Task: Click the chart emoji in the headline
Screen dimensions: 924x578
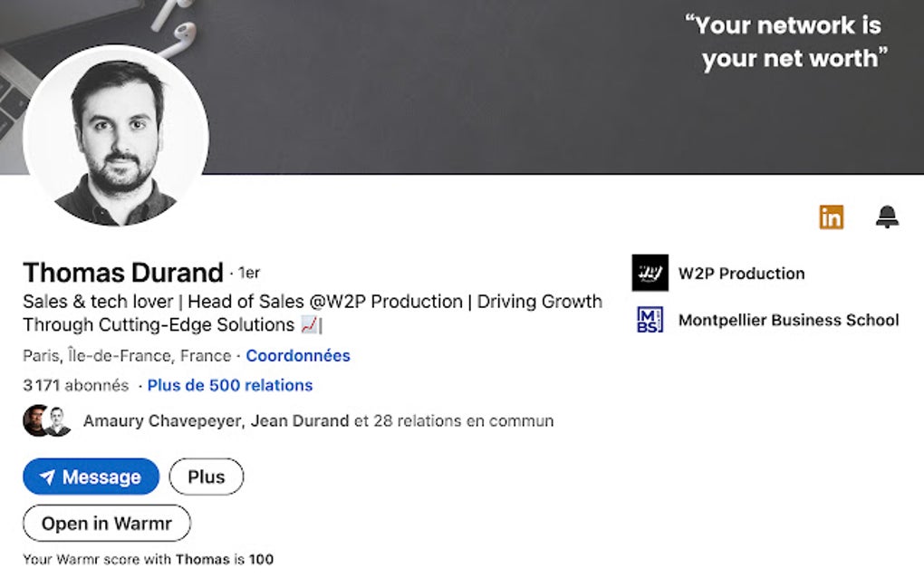Action: coord(309,324)
